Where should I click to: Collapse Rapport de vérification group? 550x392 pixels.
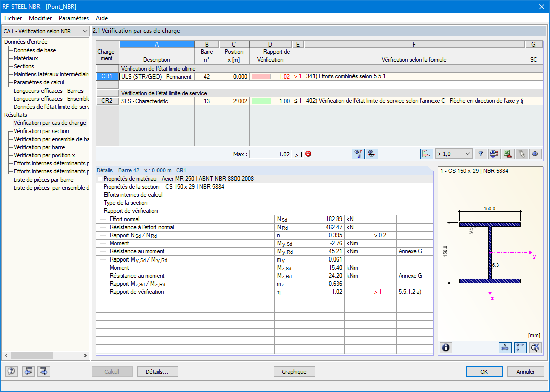(x=100, y=211)
